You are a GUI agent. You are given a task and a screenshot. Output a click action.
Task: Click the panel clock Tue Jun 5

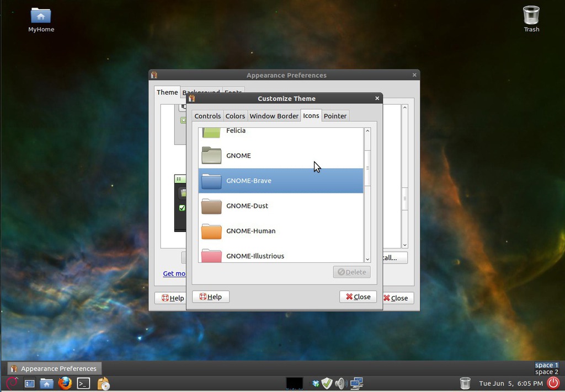coord(511,383)
